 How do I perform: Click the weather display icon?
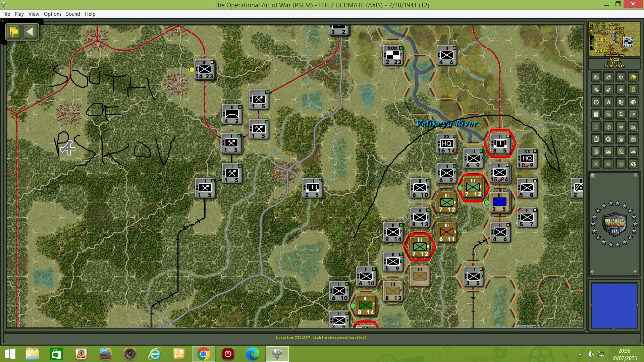(609, 114)
